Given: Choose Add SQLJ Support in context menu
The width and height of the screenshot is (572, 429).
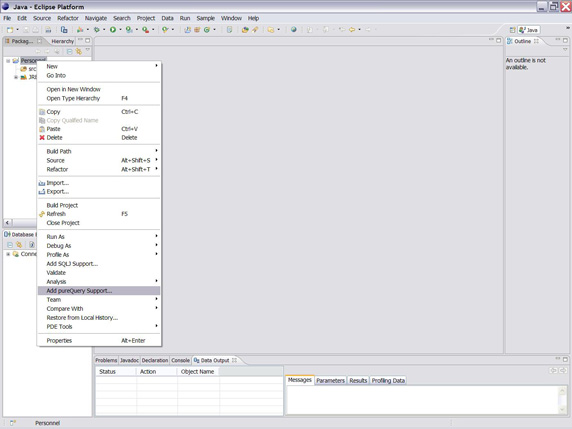Looking at the screenshot, I should [98, 264].
